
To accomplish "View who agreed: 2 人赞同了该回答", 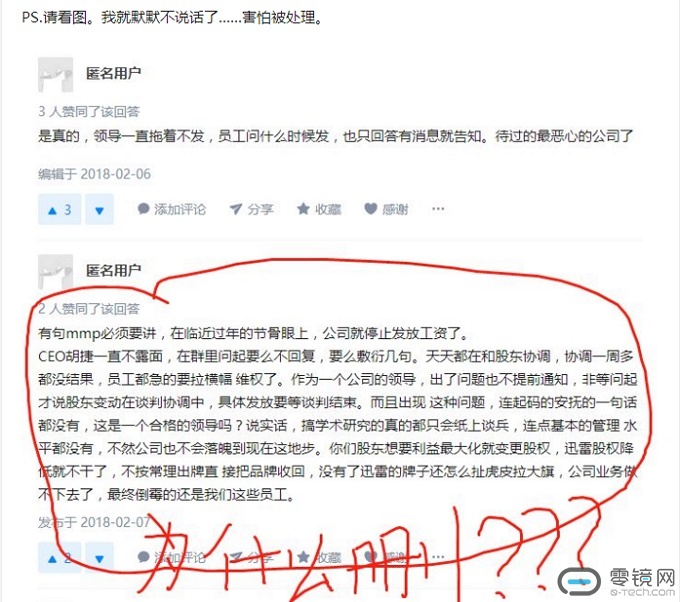I will (89, 308).
